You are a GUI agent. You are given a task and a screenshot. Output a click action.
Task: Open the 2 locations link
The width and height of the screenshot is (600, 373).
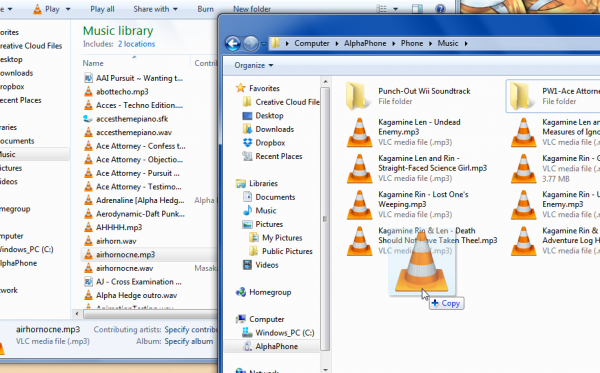click(x=136, y=44)
